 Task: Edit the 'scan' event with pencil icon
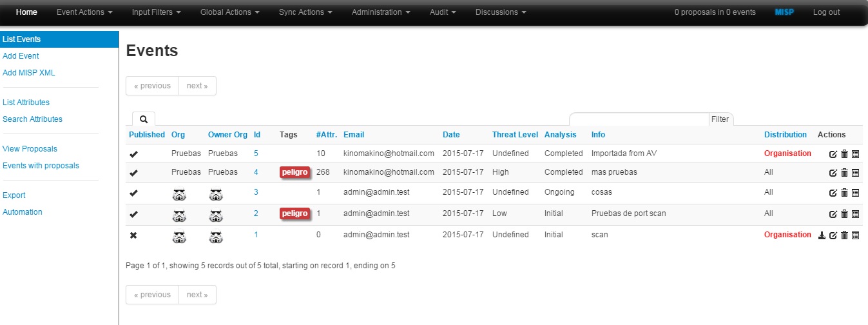click(833, 235)
